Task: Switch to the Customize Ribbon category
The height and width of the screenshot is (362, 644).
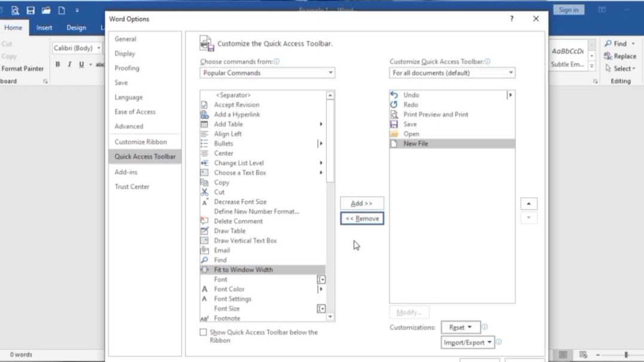Action: [x=141, y=141]
